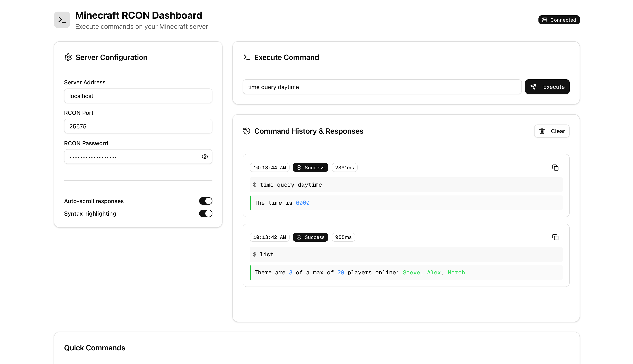Disable Syntax highlighting switch

[206, 214]
